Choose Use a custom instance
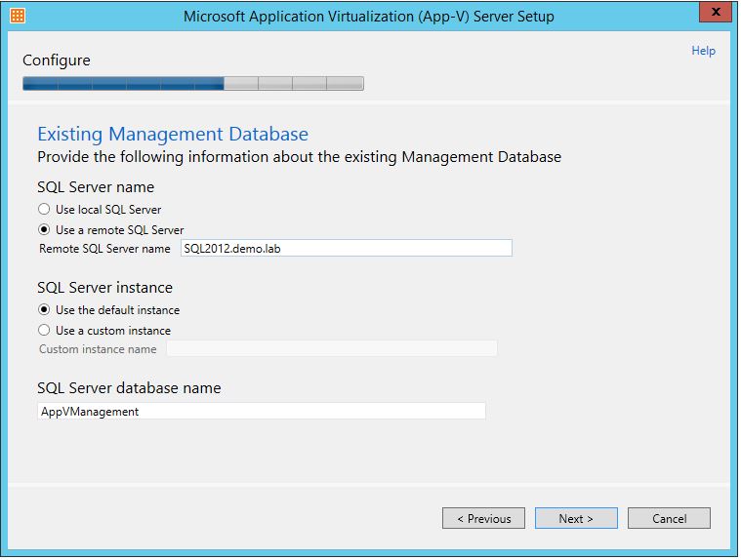 click(104, 330)
